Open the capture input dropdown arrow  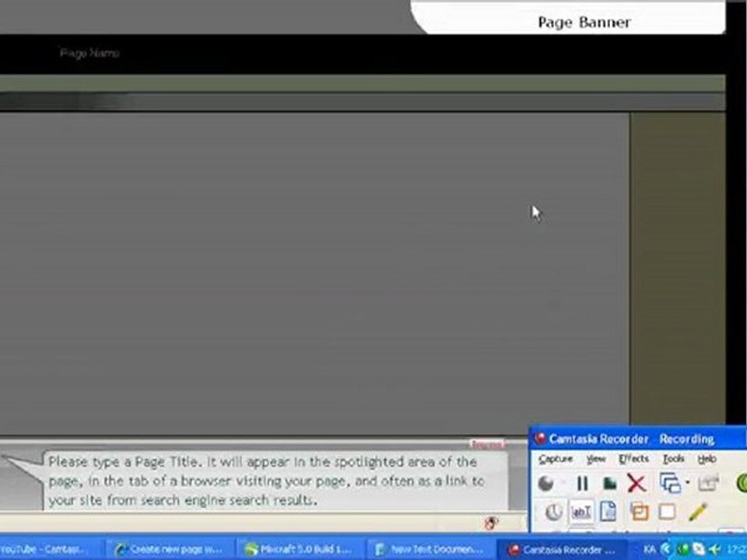(687, 483)
